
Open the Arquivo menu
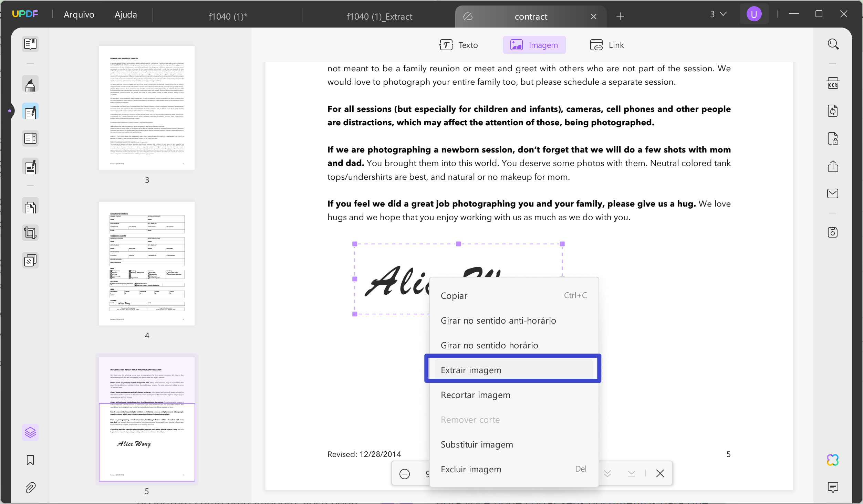coord(79,14)
